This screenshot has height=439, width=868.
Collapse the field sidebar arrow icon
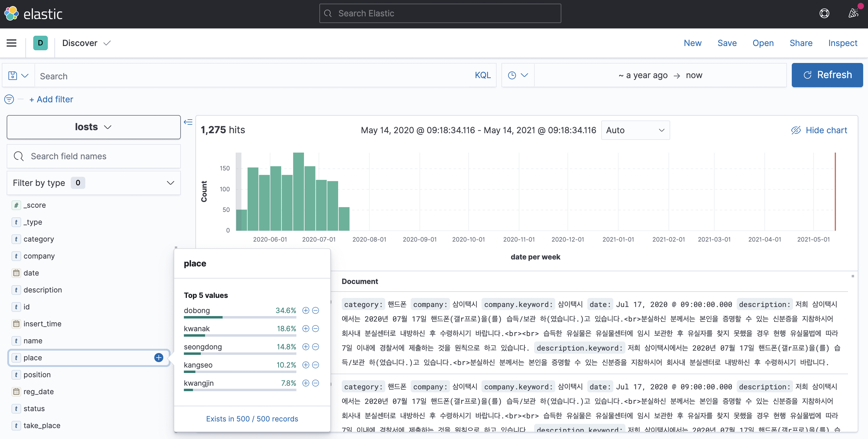click(x=188, y=122)
